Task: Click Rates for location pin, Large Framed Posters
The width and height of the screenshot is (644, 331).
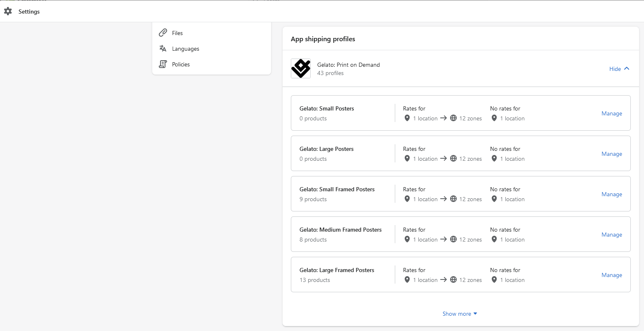Action: point(407,280)
